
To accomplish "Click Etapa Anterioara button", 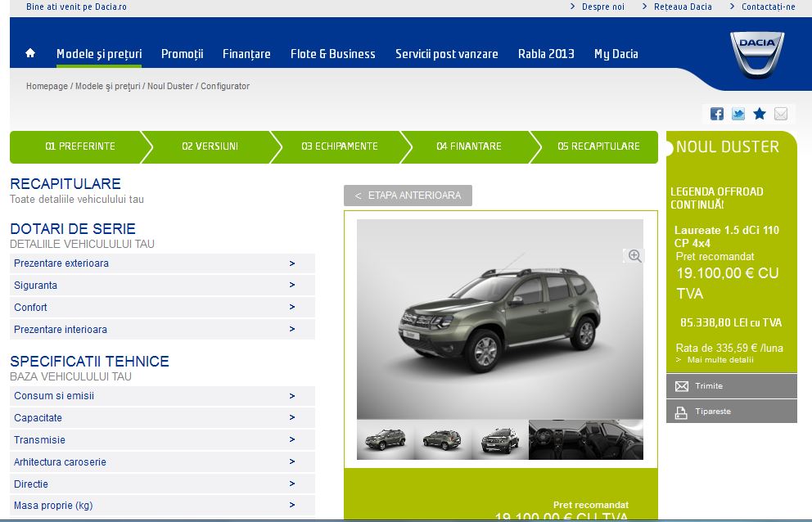I will click(408, 196).
